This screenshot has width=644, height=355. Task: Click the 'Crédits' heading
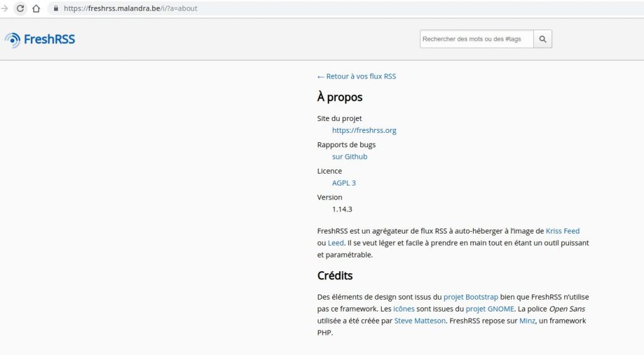335,275
